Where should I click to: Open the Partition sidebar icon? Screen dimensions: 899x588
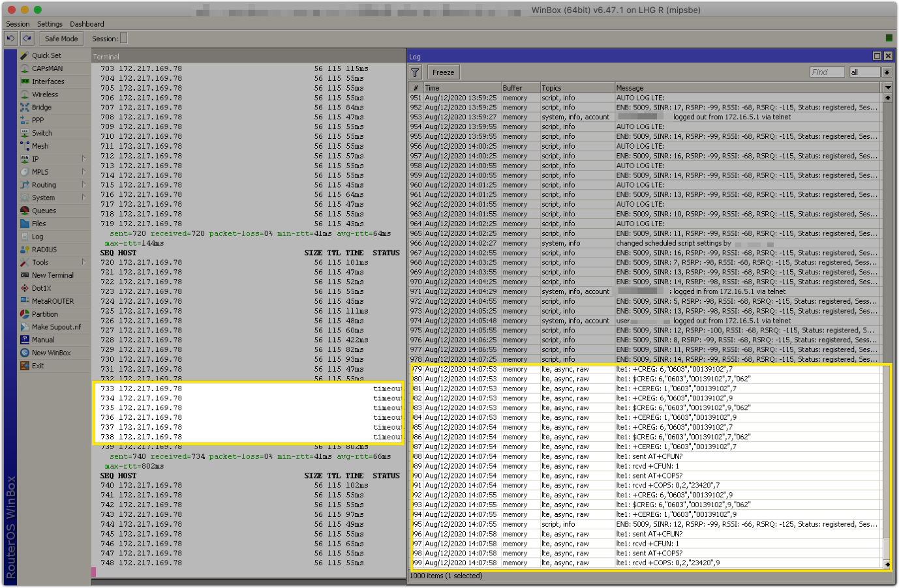25,314
